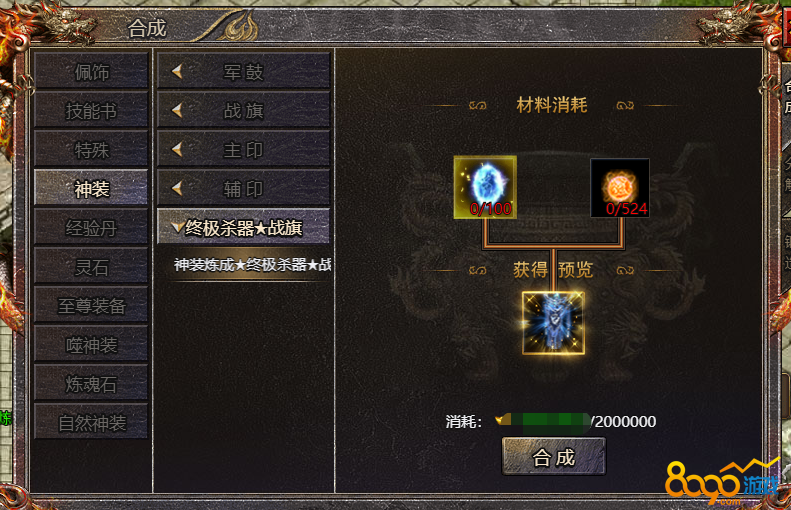Click the 合成 synthesize button
The height and width of the screenshot is (510, 791).
click(x=554, y=457)
